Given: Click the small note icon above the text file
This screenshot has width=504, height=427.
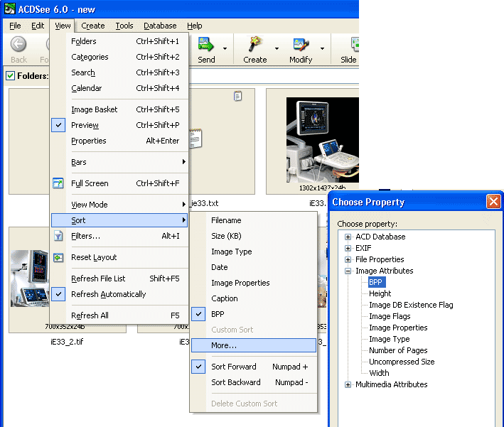Looking at the screenshot, I should pyautogui.click(x=238, y=96).
